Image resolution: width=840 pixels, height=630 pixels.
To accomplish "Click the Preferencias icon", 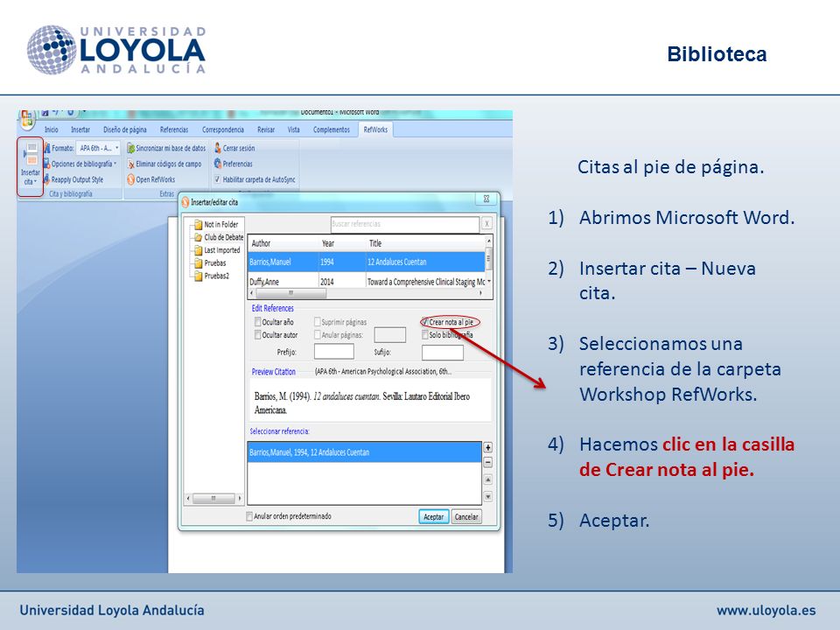I will (x=218, y=164).
